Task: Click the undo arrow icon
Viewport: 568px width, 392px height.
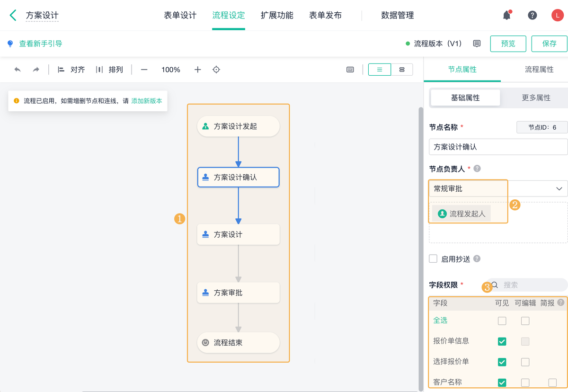Action: (18, 70)
